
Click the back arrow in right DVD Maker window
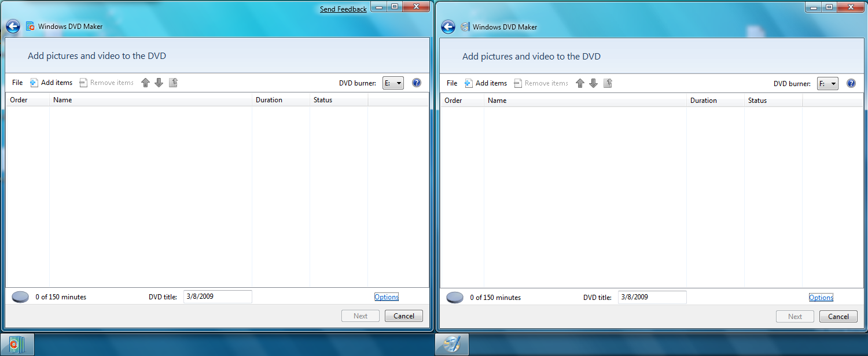[x=448, y=27]
